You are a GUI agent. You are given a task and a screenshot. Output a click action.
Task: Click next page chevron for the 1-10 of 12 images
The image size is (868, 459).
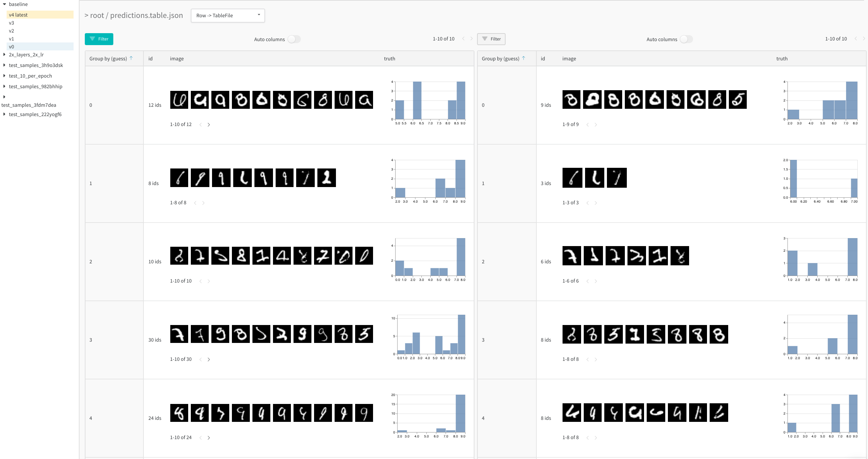point(209,124)
